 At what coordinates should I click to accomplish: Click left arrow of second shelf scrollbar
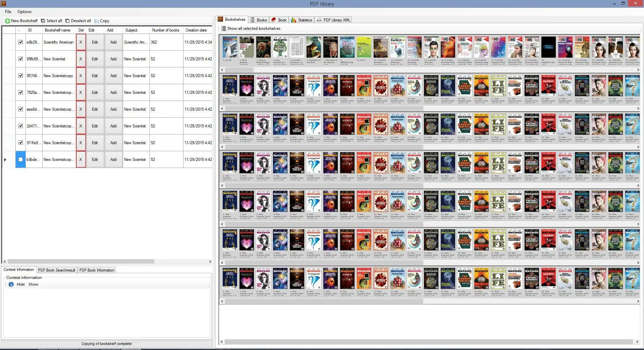coord(222,109)
